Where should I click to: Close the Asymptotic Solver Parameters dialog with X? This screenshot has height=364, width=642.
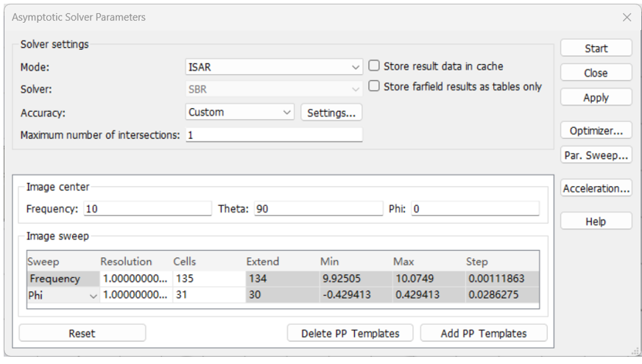click(627, 17)
